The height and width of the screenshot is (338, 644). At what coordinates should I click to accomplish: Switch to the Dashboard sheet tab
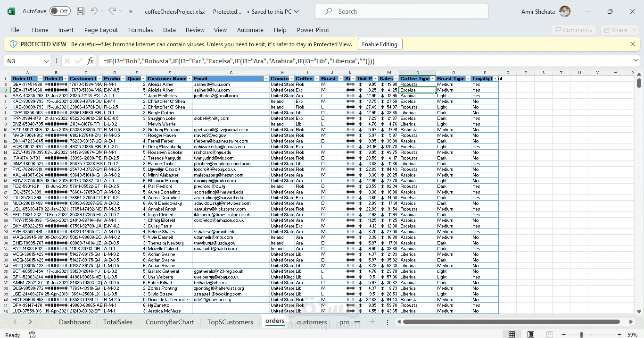pos(74,322)
